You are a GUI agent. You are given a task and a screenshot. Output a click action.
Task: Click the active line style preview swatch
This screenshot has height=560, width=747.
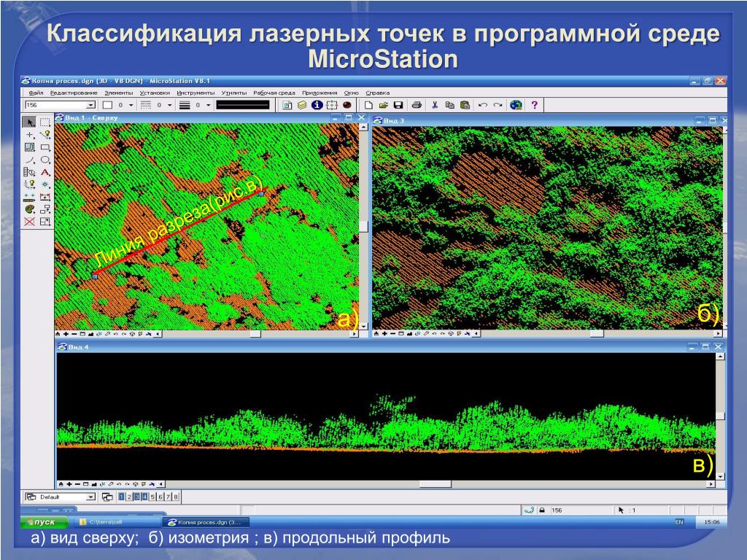coord(243,105)
